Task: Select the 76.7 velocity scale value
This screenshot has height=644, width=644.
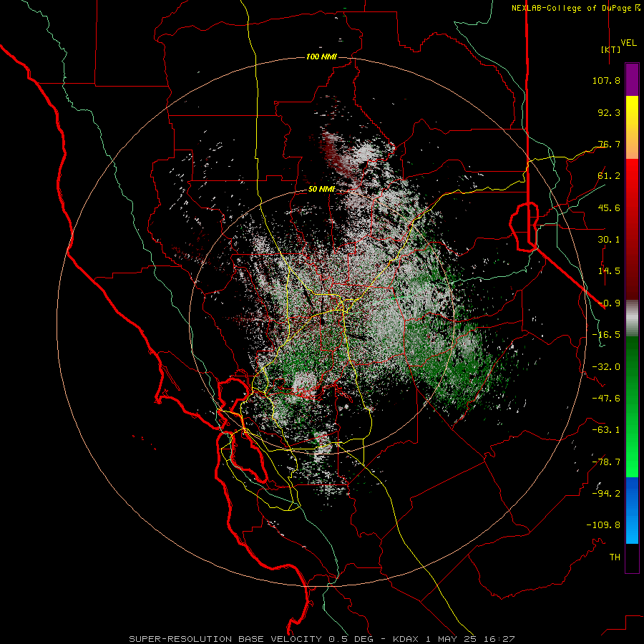Action: (x=609, y=144)
